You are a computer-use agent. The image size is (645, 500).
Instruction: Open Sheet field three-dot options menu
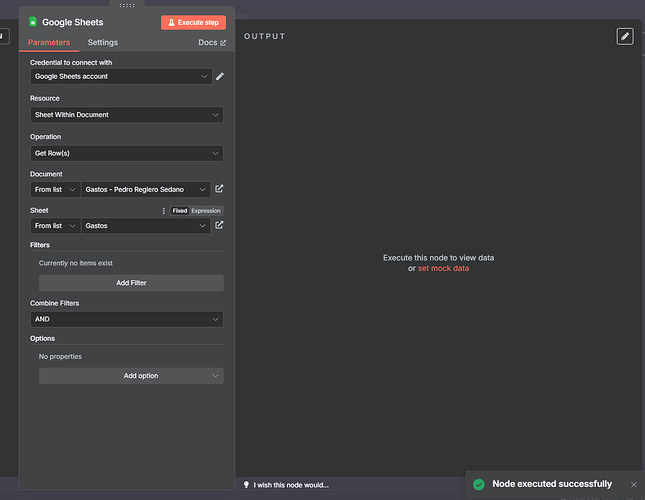(164, 211)
